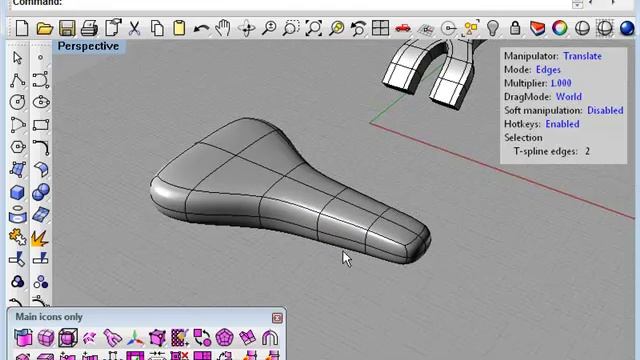Toggle the Lock objects padlock
Viewport: 640px width, 360px height.
pos(515,29)
